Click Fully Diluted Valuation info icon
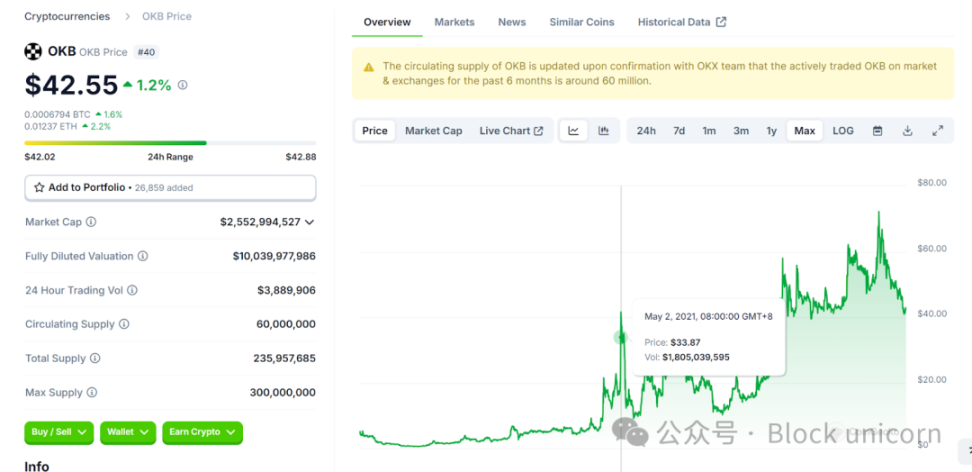 tap(143, 256)
